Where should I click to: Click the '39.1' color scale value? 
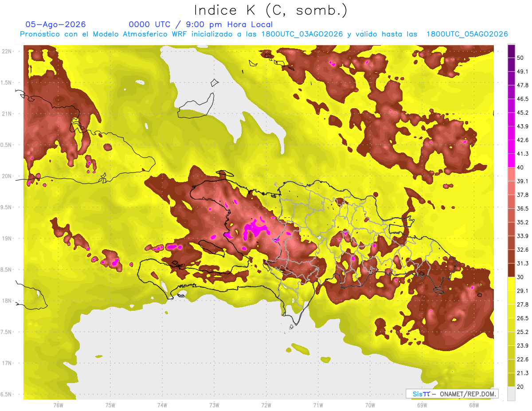[x=522, y=181]
